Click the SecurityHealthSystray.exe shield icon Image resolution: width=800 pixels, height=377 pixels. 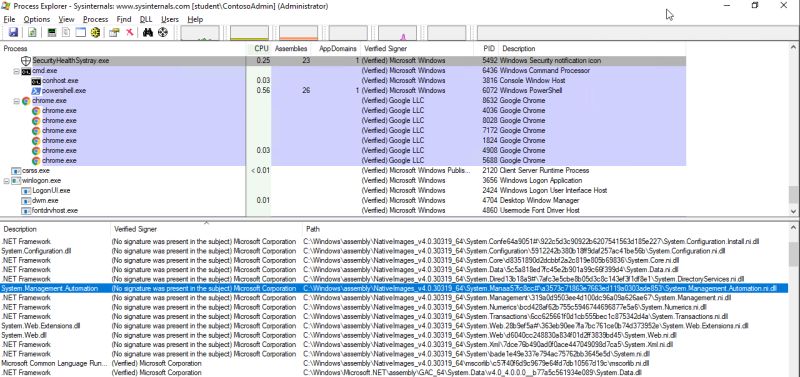click(x=26, y=61)
